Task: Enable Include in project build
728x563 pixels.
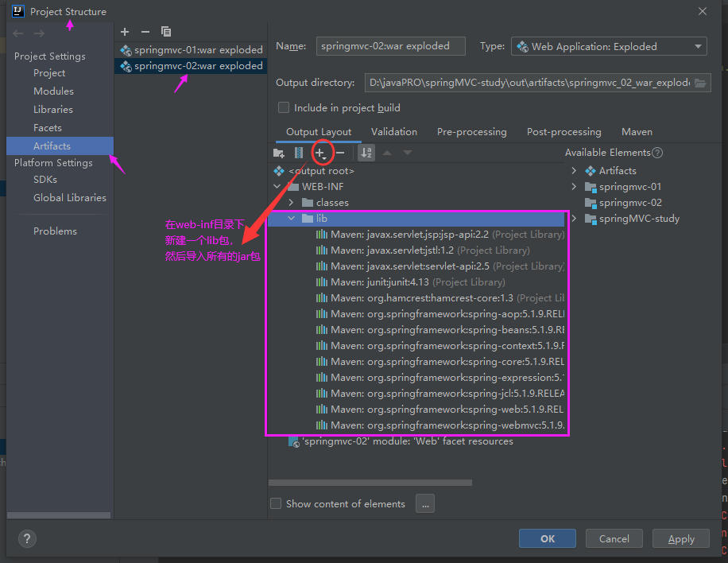Action: [x=283, y=108]
